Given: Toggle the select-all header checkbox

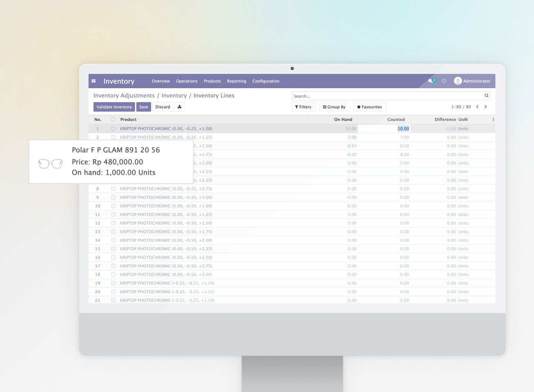Looking at the screenshot, I should click(x=113, y=120).
